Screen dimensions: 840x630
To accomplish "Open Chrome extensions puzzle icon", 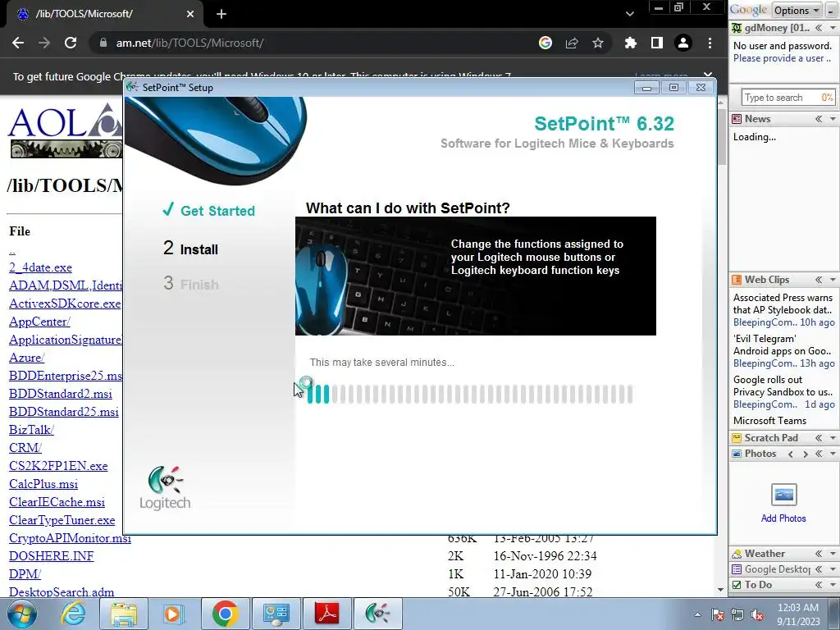I will (631, 43).
